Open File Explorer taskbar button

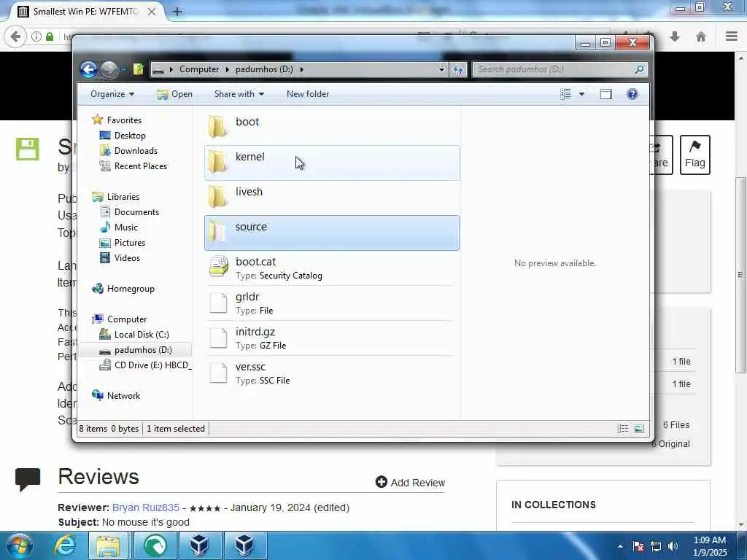[x=108, y=545]
